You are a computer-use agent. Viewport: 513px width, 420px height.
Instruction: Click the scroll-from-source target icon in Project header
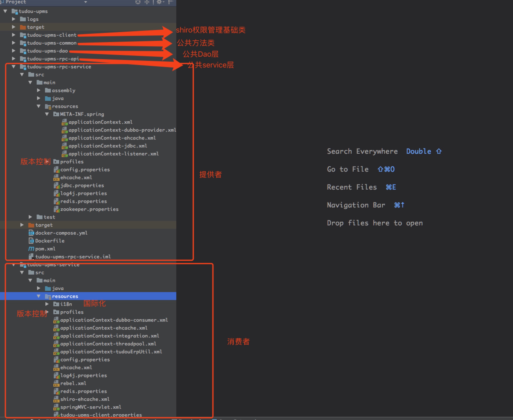[x=138, y=2]
